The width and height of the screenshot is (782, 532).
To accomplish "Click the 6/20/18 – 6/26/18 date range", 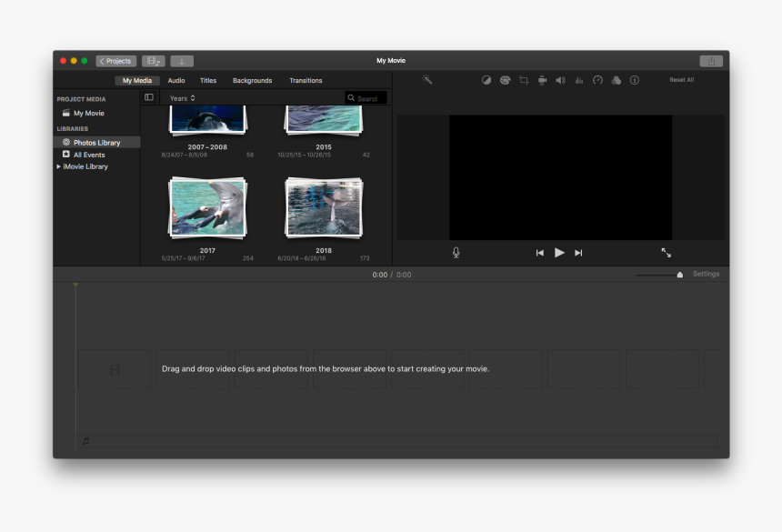I will pyautogui.click(x=301, y=258).
